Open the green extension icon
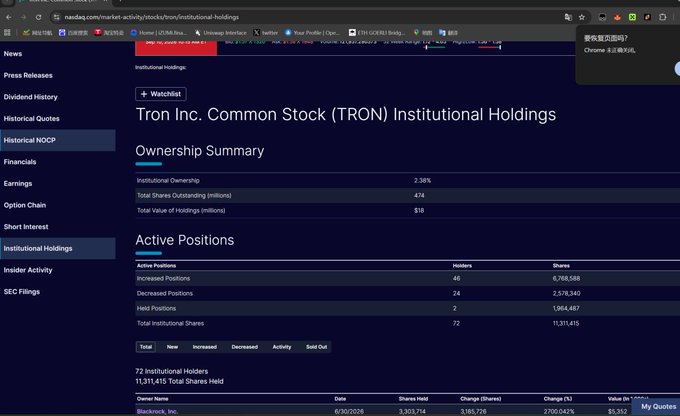Screen dimensions: 680x416 pos(632,17)
